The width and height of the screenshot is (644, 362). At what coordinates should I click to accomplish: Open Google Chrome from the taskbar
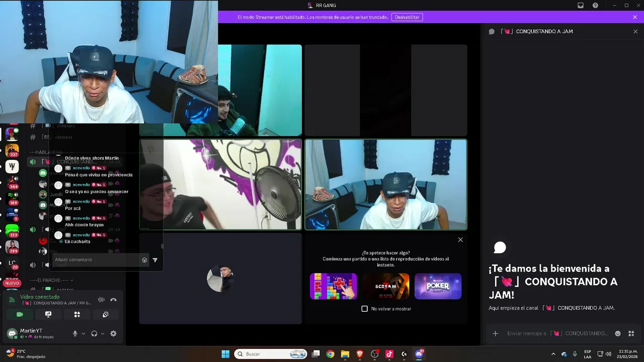click(x=330, y=354)
